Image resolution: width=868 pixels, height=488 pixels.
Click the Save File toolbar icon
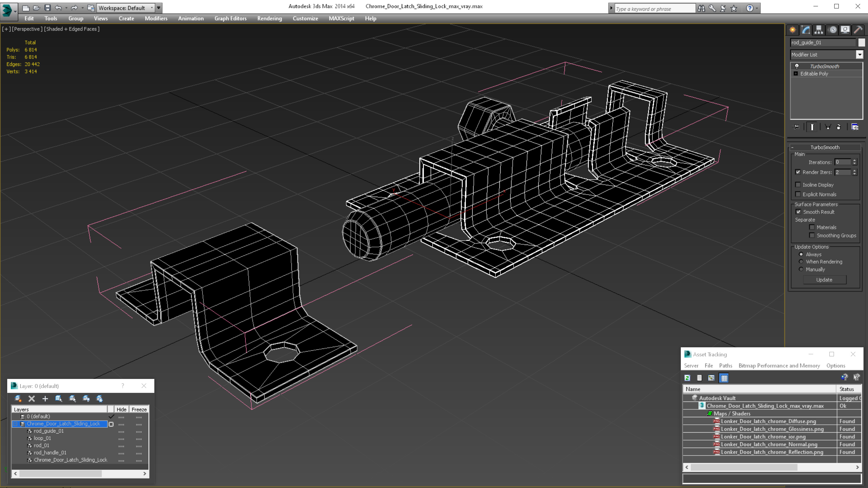pos(48,8)
